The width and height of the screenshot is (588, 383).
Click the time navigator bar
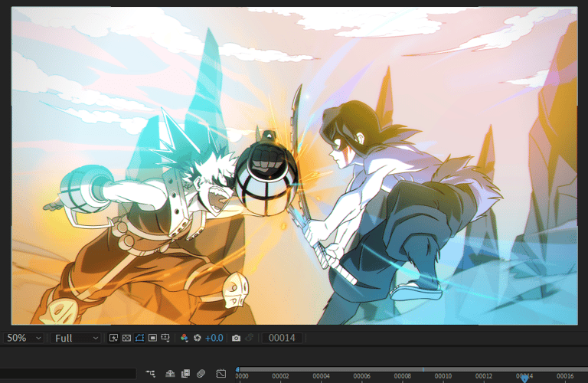pyautogui.click(x=413, y=369)
